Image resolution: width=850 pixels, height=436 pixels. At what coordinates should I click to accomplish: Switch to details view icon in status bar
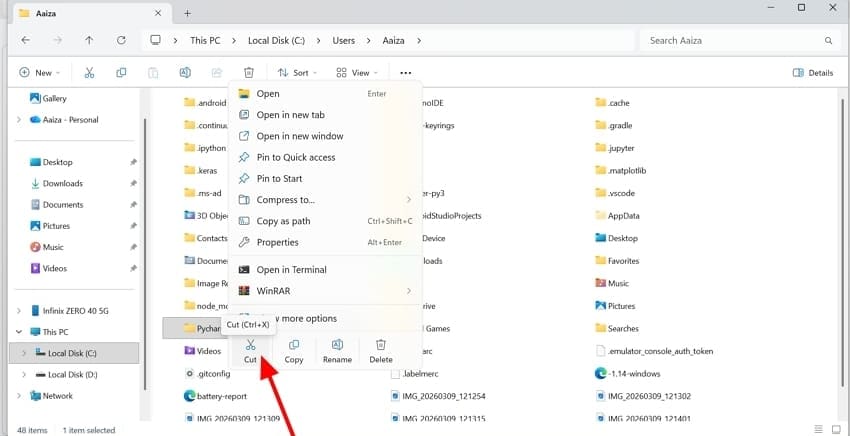819,430
